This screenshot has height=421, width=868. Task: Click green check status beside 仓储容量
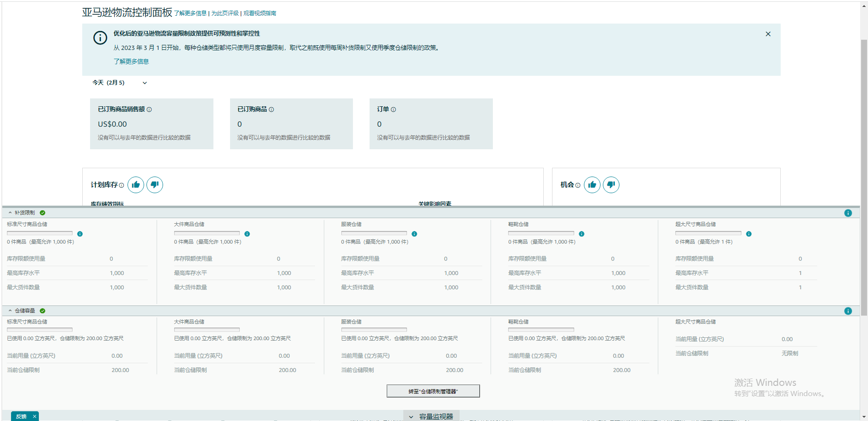click(42, 311)
